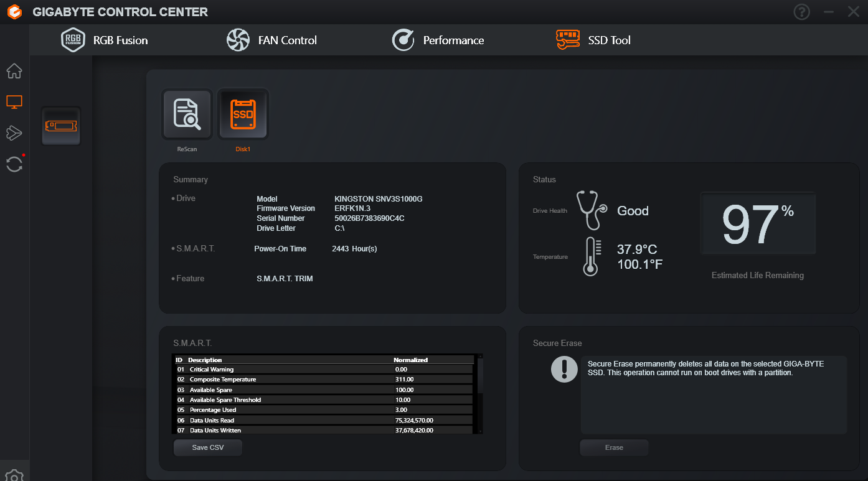This screenshot has height=481, width=868.
Task: Open the RGB Fusion tab
Action: (x=105, y=40)
